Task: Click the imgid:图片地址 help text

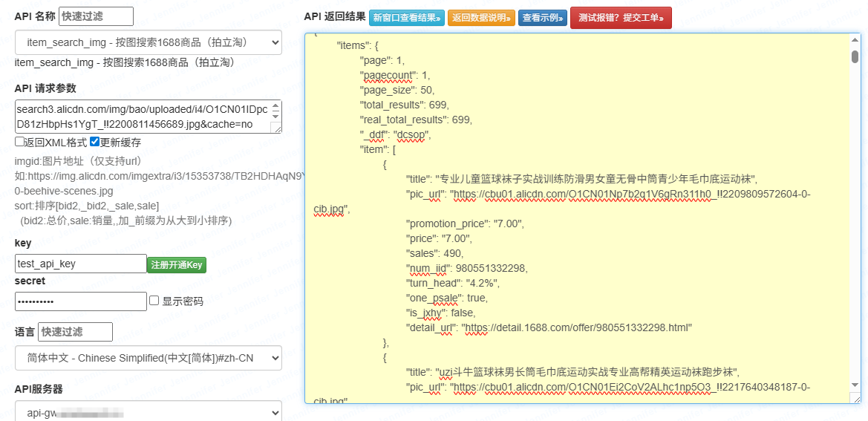Action: click(x=79, y=162)
